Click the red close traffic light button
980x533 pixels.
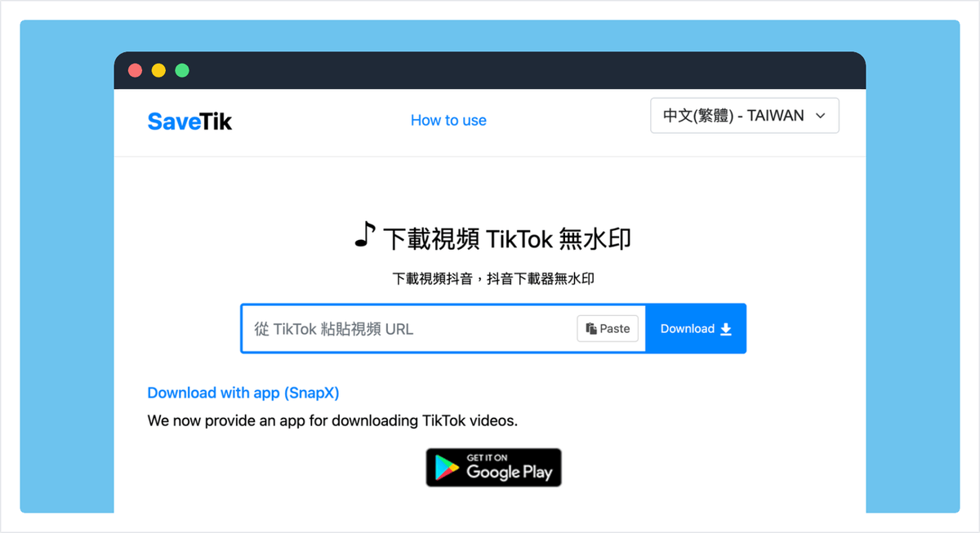point(134,70)
